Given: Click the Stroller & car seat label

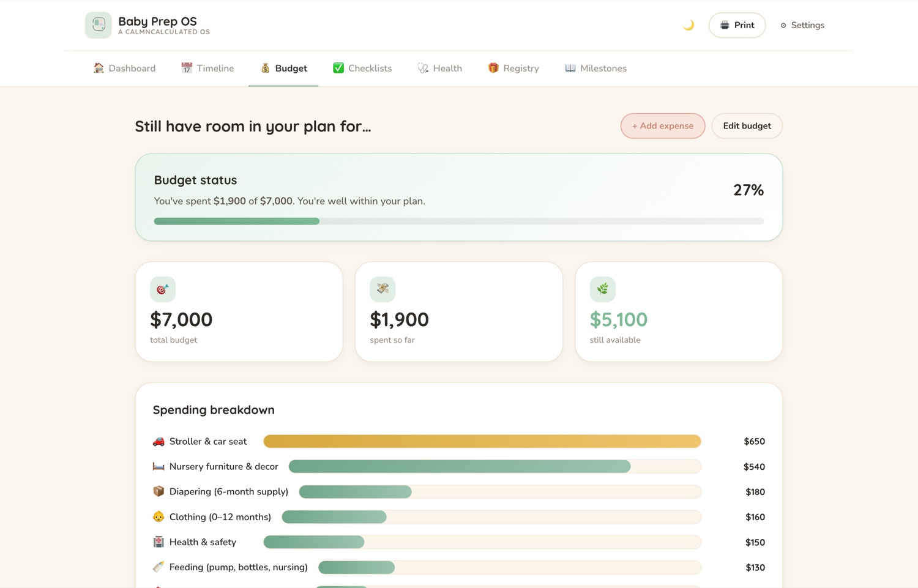Looking at the screenshot, I should (208, 441).
